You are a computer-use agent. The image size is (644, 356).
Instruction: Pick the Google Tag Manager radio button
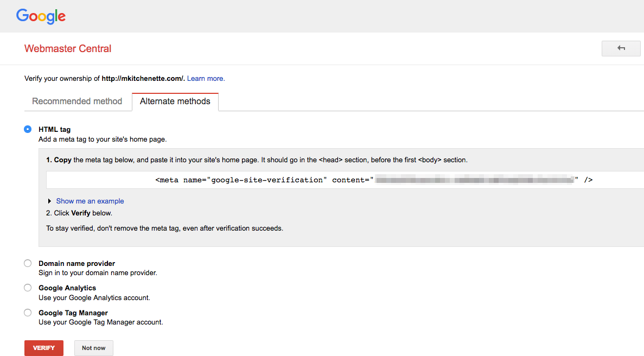[28, 313]
